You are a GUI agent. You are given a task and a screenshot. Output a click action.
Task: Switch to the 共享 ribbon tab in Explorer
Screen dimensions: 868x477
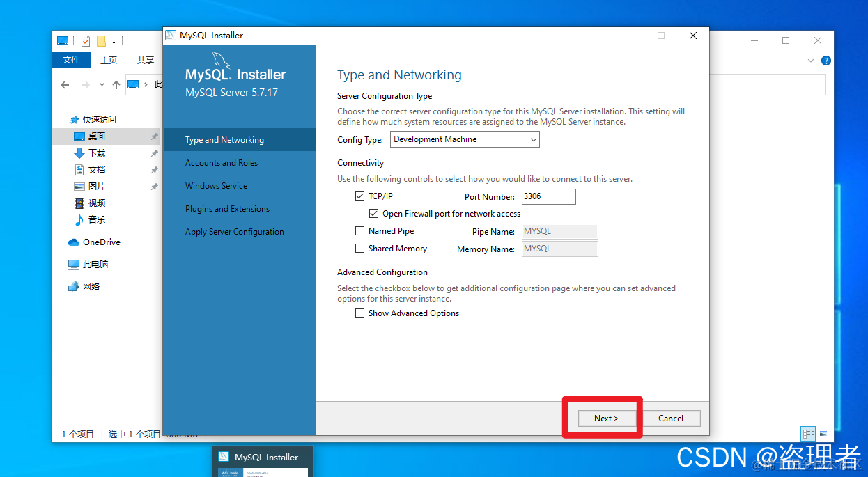pyautogui.click(x=145, y=60)
